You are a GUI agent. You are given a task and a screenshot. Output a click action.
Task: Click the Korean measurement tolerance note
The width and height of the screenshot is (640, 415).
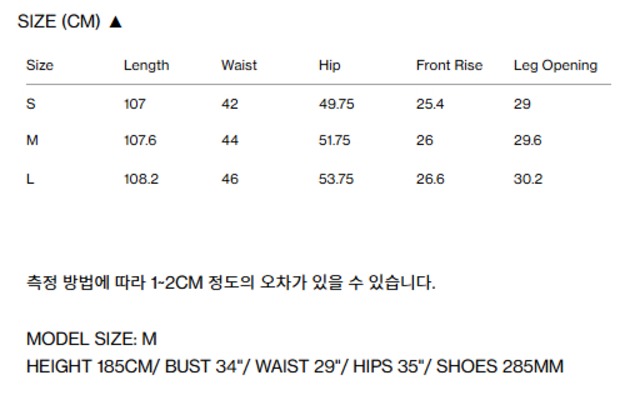(x=231, y=283)
